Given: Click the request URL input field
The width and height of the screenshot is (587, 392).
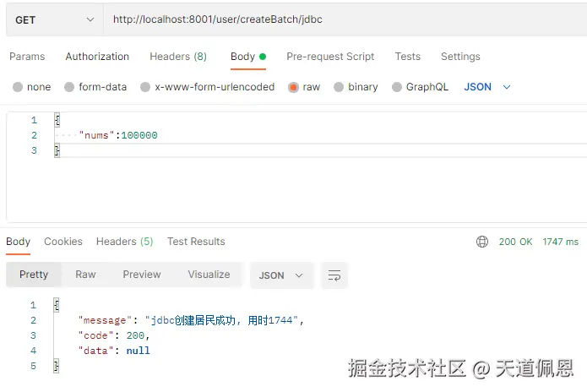Looking at the screenshot, I should pyautogui.click(x=345, y=19).
